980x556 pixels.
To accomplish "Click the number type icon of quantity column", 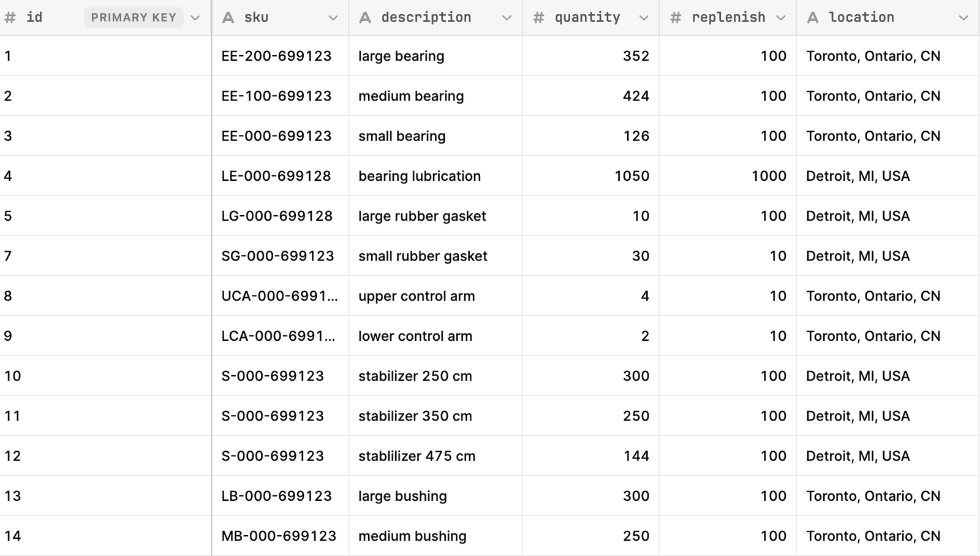I will tap(539, 18).
